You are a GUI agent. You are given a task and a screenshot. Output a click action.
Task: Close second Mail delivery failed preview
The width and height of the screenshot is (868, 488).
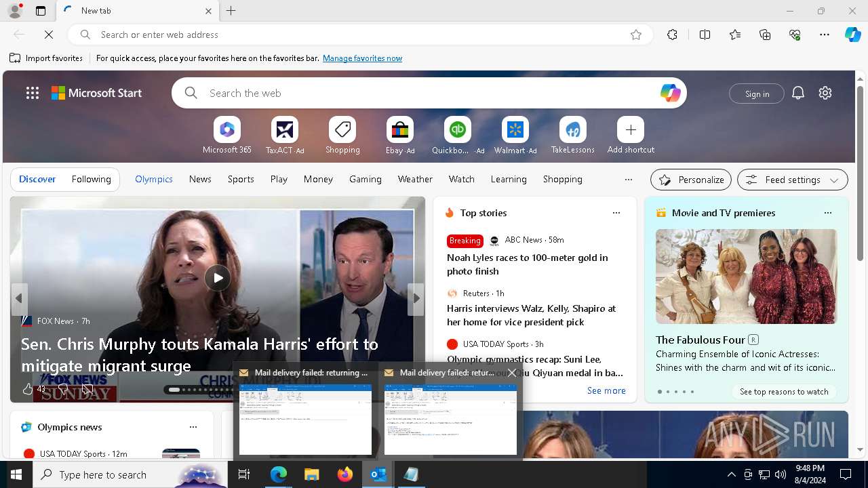(x=512, y=373)
